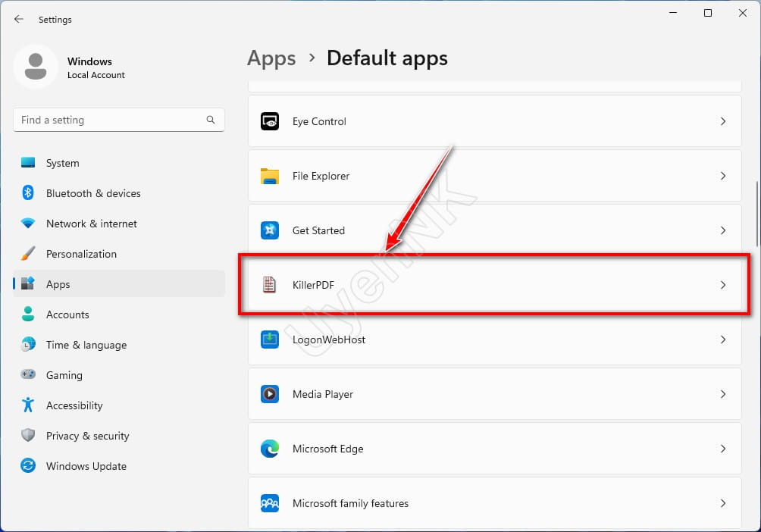The image size is (761, 532).
Task: Expand Eye Control row chevron
Action: click(x=723, y=121)
